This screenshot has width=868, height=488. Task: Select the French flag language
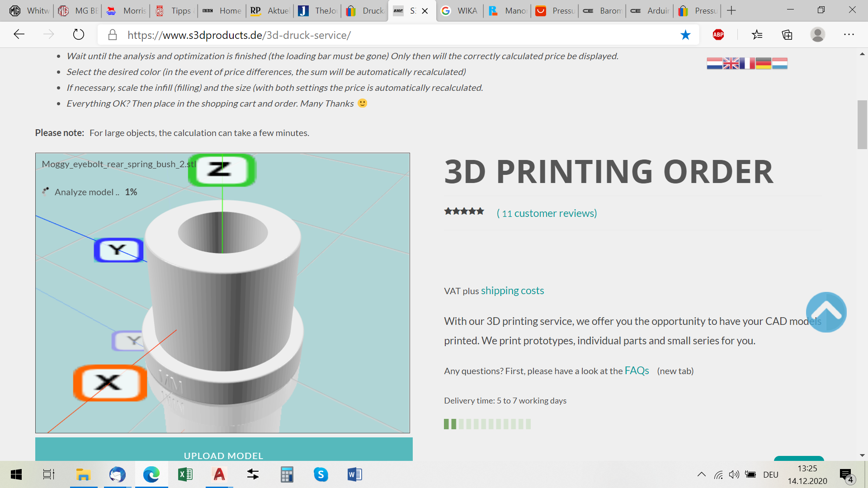pos(747,63)
